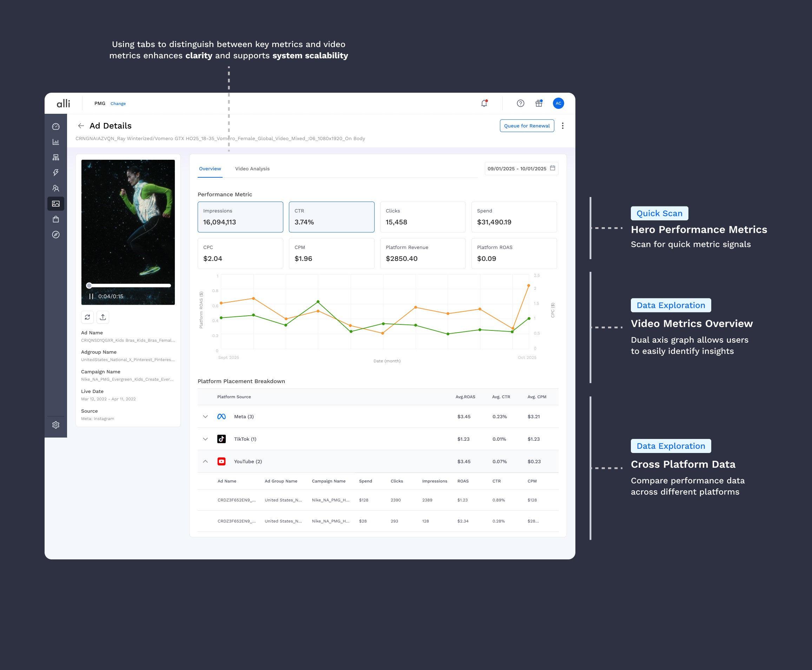Select the image gallery sidebar icon
This screenshot has width=812, height=670.
(x=56, y=204)
